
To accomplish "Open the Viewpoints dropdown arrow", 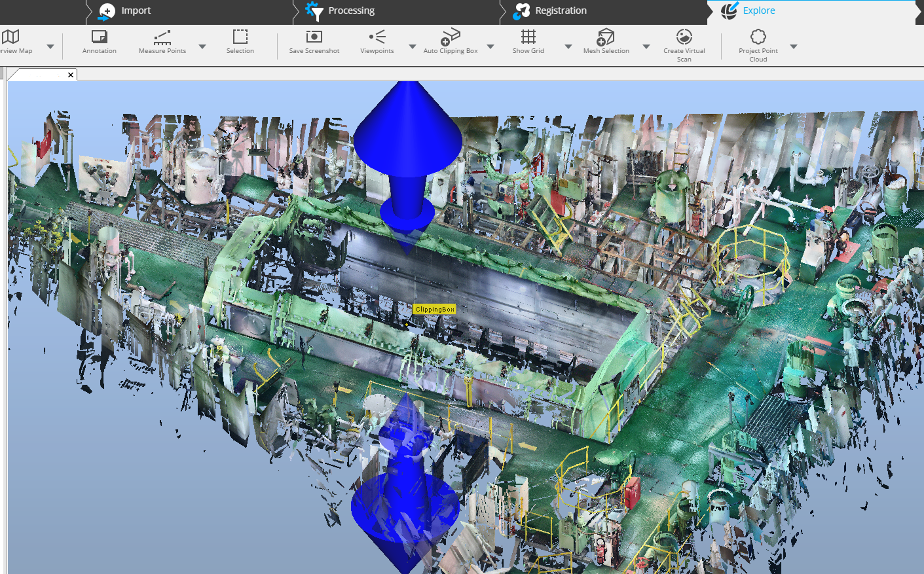I will point(413,46).
